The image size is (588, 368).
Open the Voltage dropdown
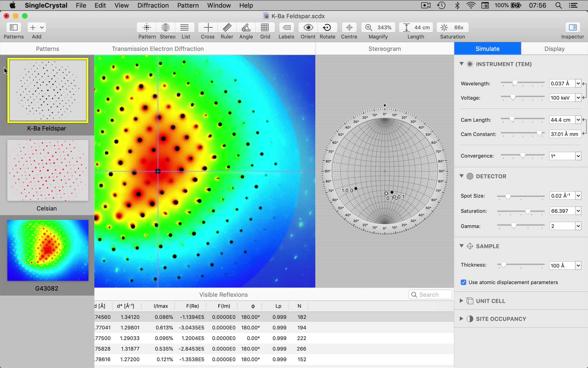(x=578, y=98)
